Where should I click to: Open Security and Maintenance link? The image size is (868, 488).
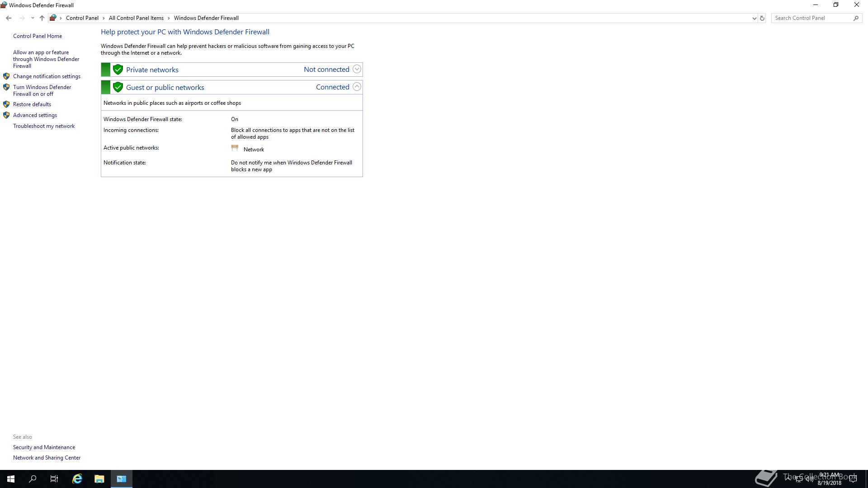coord(44,447)
